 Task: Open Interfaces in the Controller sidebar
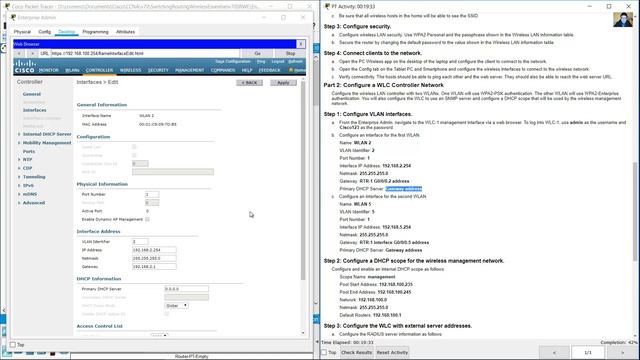(x=34, y=110)
